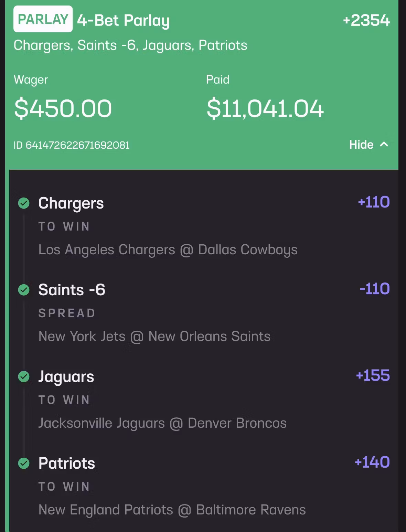Viewport: 406px width, 532px height.
Task: Click the +110 Chargers odds
Action: click(x=374, y=202)
